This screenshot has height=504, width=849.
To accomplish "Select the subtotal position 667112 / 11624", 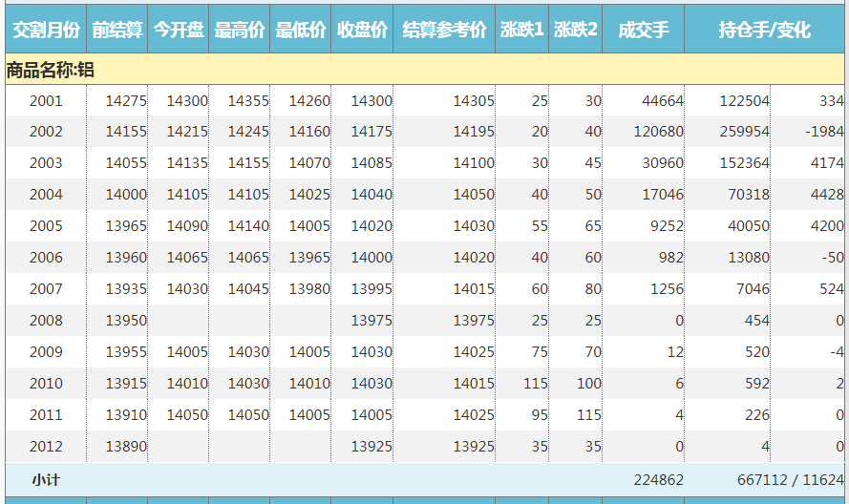I will tap(790, 480).
